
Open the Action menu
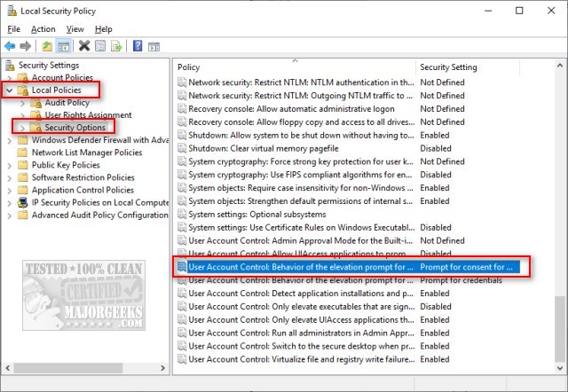coord(43,29)
